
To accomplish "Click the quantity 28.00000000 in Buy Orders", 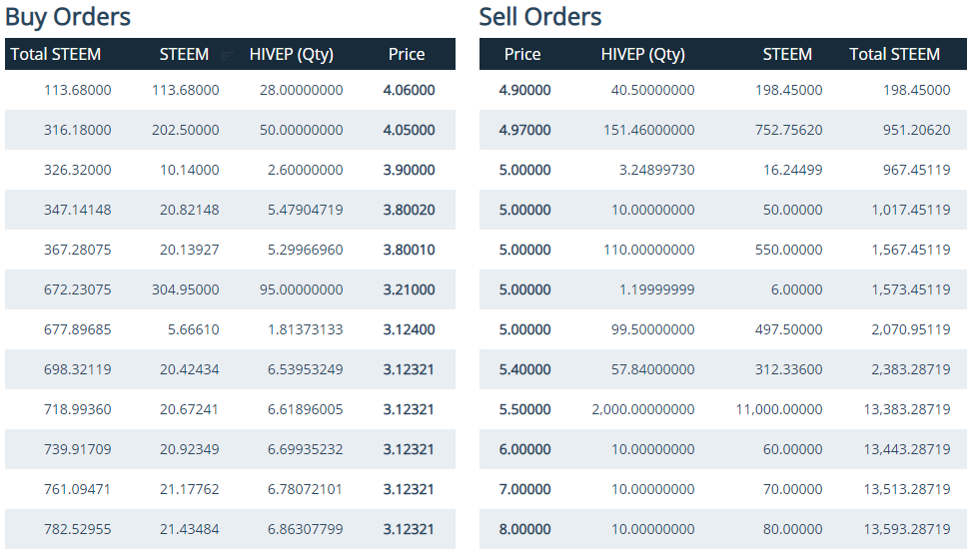I will tap(301, 90).
